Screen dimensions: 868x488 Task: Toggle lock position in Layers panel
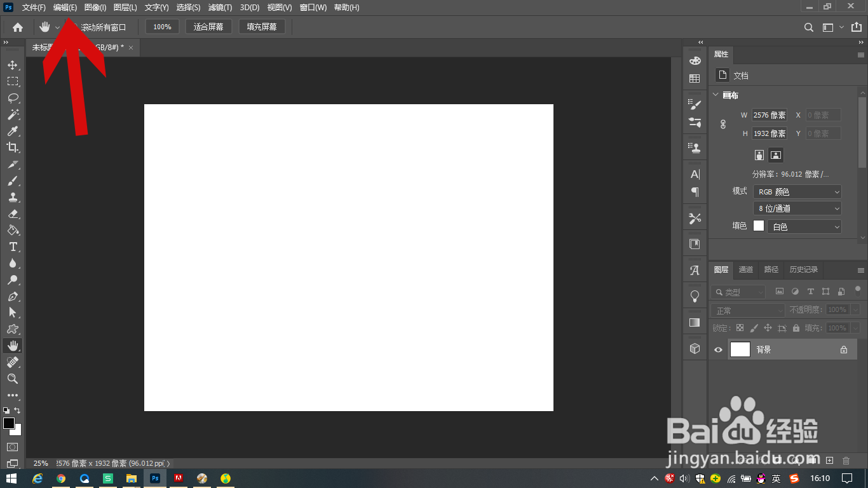pyautogui.click(x=768, y=328)
